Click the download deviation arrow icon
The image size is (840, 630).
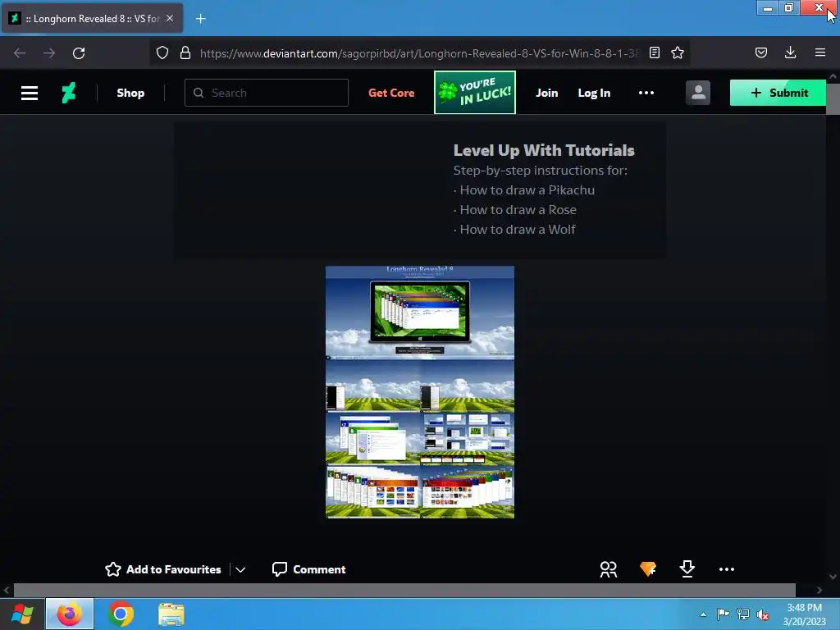[687, 569]
